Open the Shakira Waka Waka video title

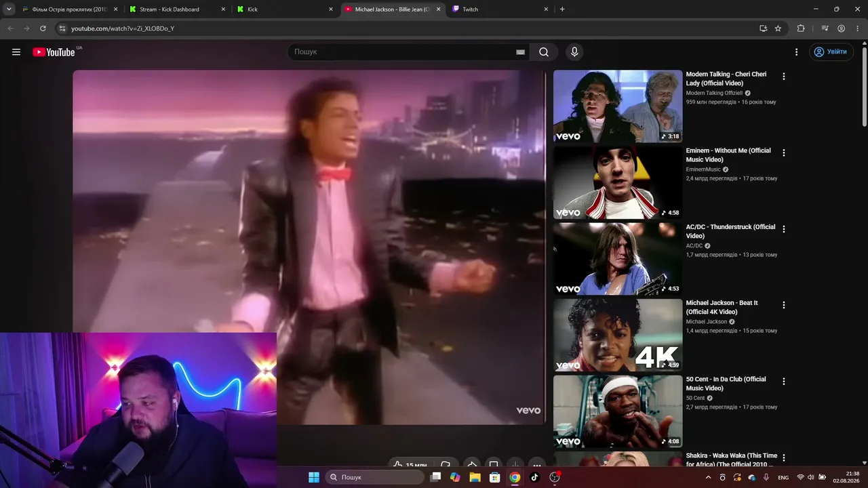tap(732, 460)
